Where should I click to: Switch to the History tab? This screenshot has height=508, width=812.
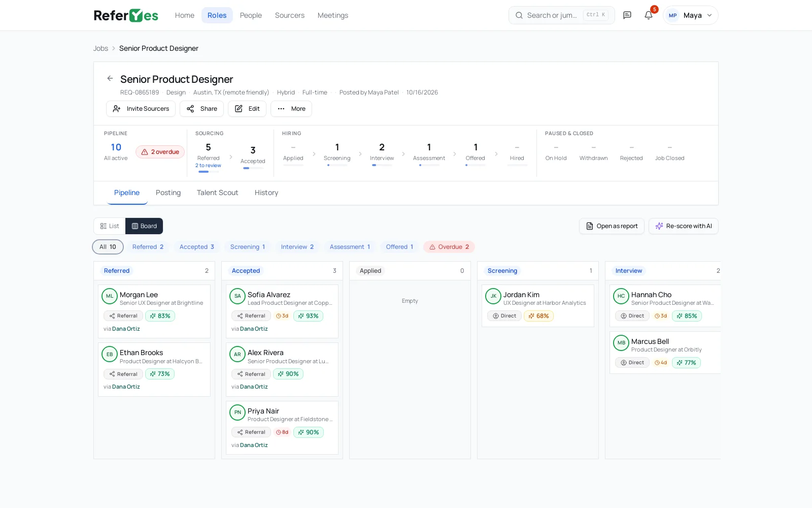pos(266,193)
